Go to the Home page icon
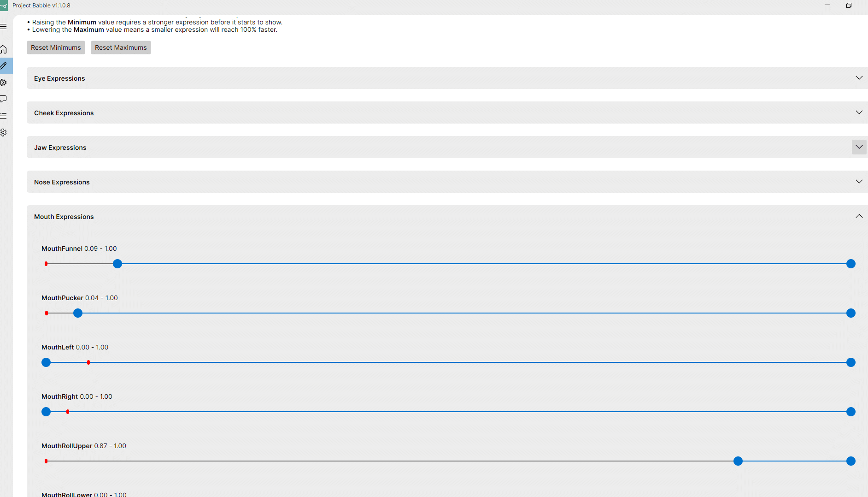 3,49
